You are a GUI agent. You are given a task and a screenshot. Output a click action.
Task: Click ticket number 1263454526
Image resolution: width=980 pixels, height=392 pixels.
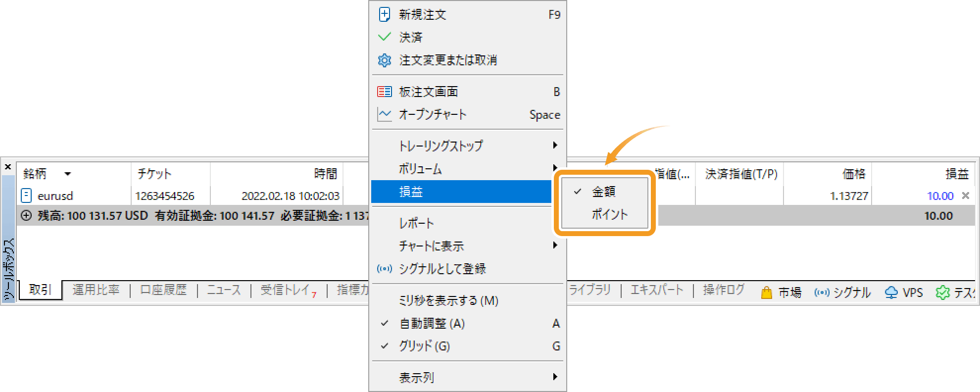(x=165, y=196)
